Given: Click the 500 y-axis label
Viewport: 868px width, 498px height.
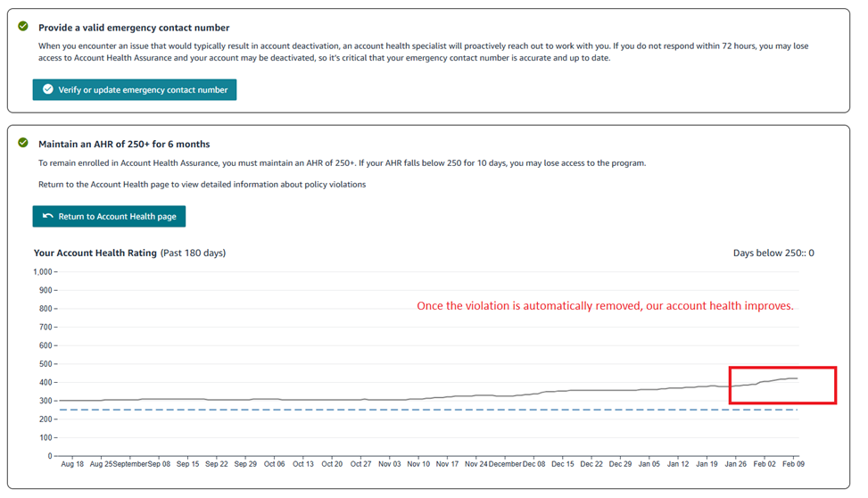Looking at the screenshot, I should (x=45, y=364).
